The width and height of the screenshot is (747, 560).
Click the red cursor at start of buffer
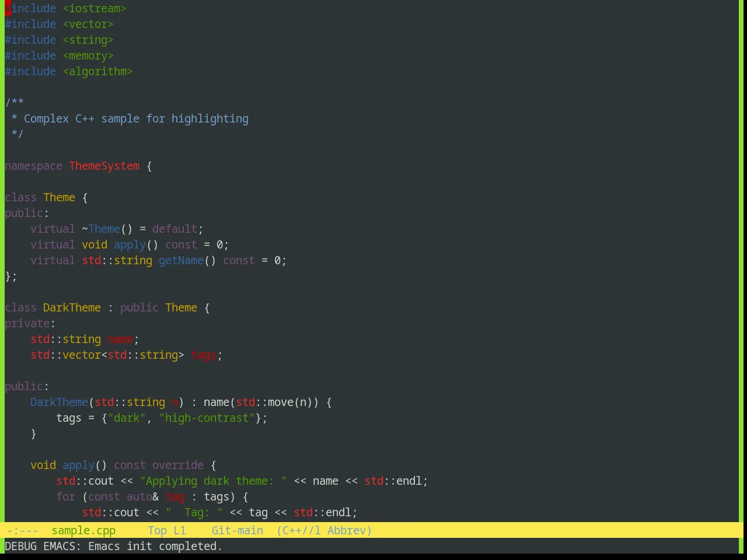(8, 8)
